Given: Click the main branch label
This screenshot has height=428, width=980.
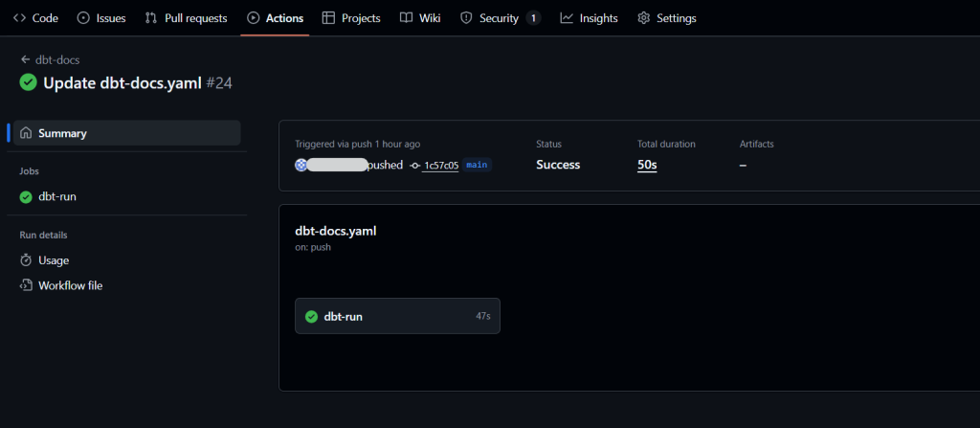Looking at the screenshot, I should click(477, 166).
